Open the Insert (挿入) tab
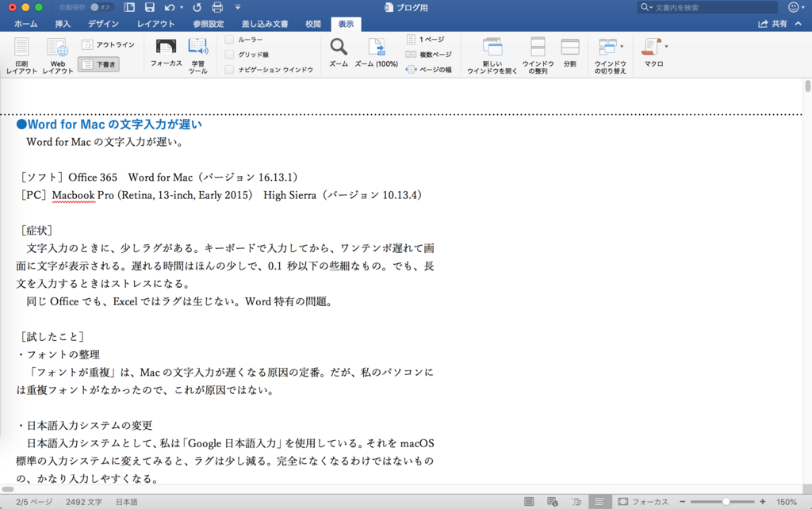 pyautogui.click(x=63, y=24)
